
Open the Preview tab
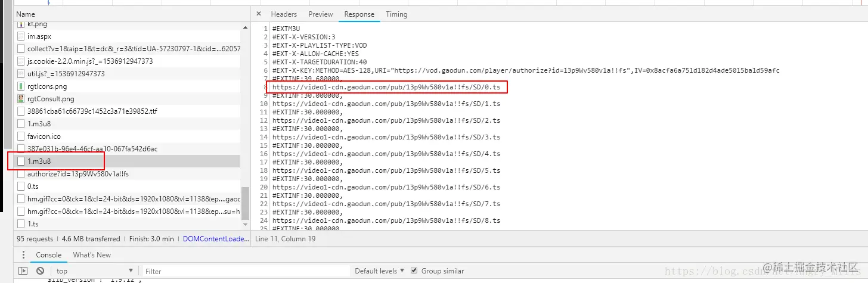pos(321,14)
